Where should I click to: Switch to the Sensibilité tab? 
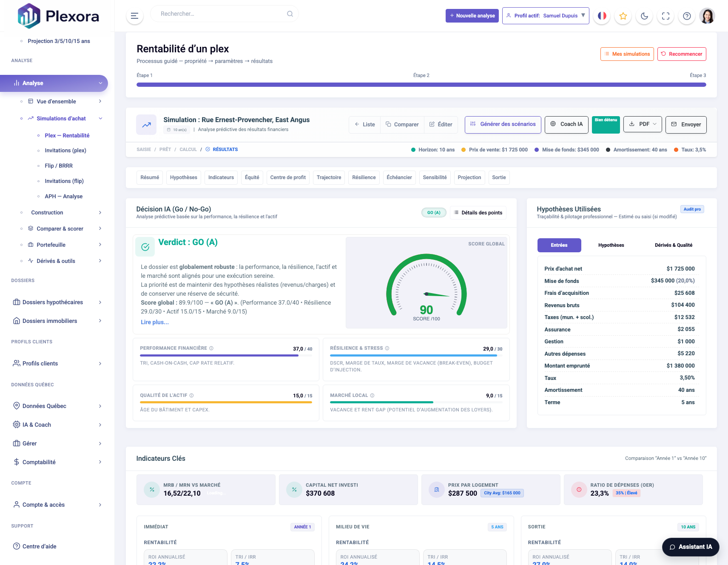point(435,177)
